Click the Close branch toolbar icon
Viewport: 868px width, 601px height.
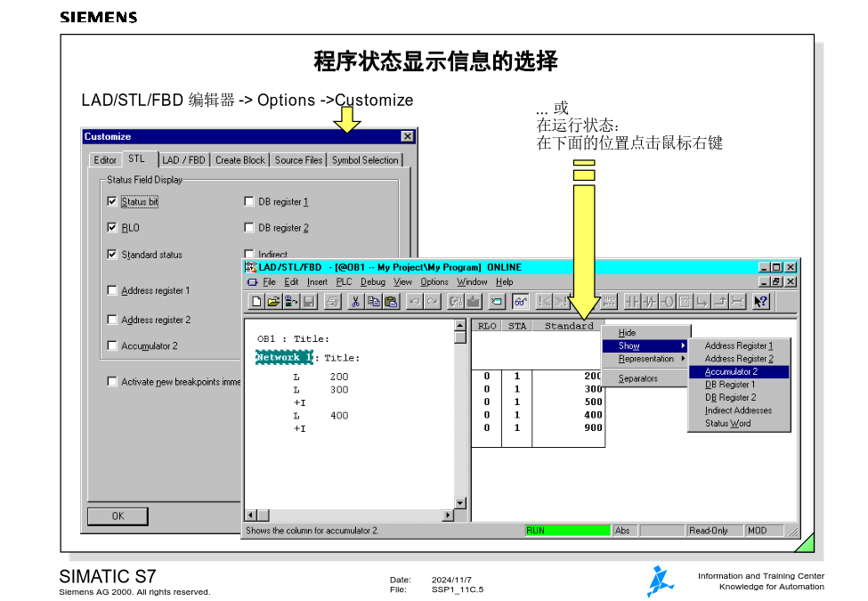[x=719, y=302]
